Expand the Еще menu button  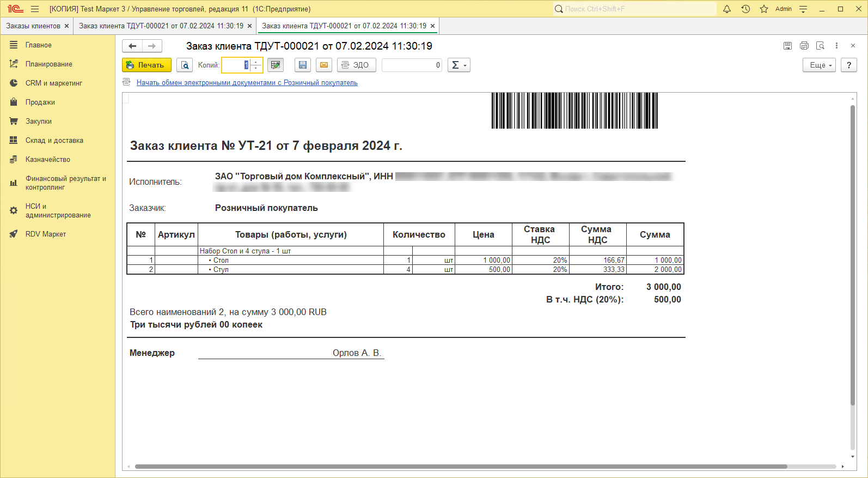[x=819, y=65]
